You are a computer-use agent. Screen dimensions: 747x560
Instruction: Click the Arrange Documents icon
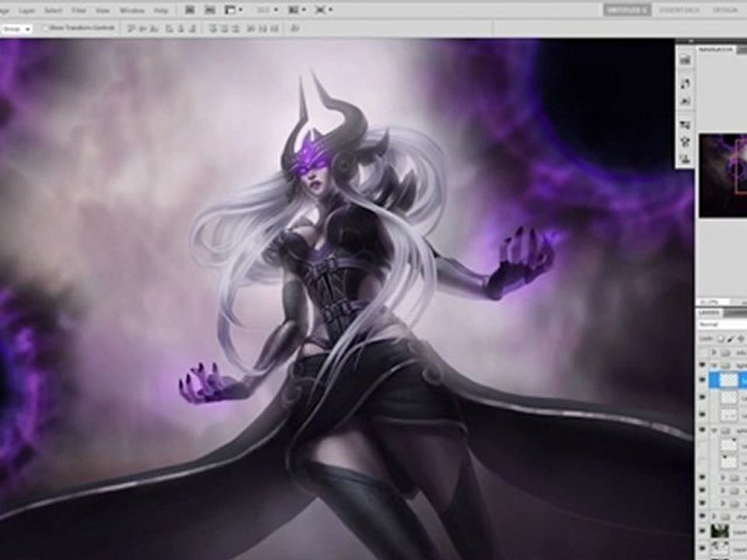click(x=293, y=9)
